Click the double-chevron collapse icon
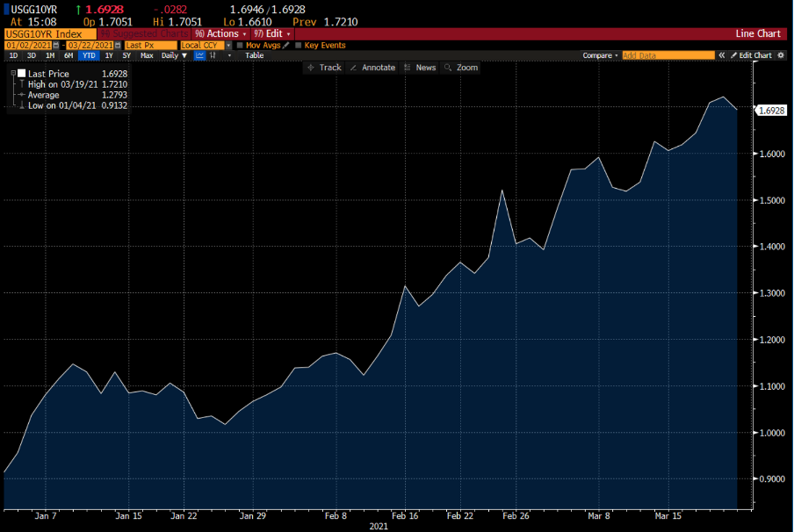Screen dimensions: 794x532 722,55
